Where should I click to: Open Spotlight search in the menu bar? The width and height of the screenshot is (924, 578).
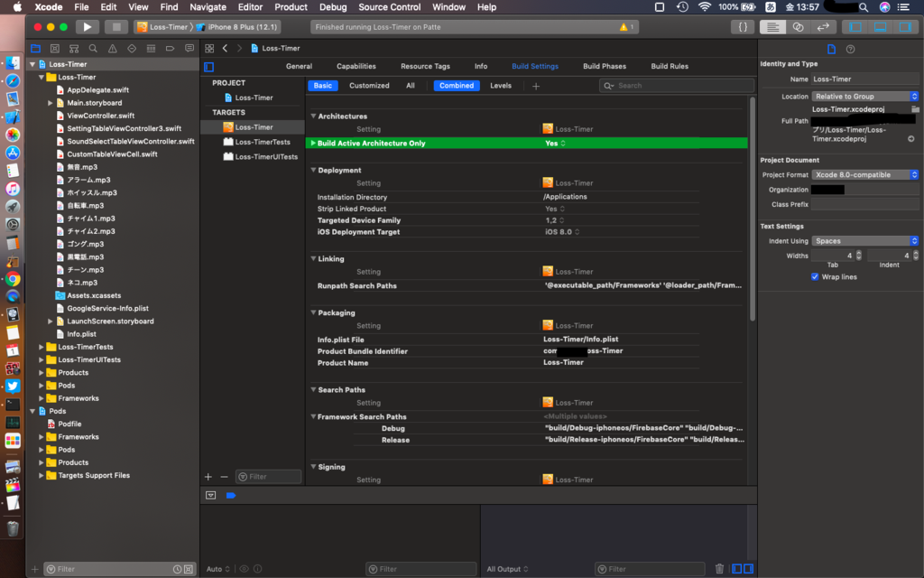(x=864, y=7)
